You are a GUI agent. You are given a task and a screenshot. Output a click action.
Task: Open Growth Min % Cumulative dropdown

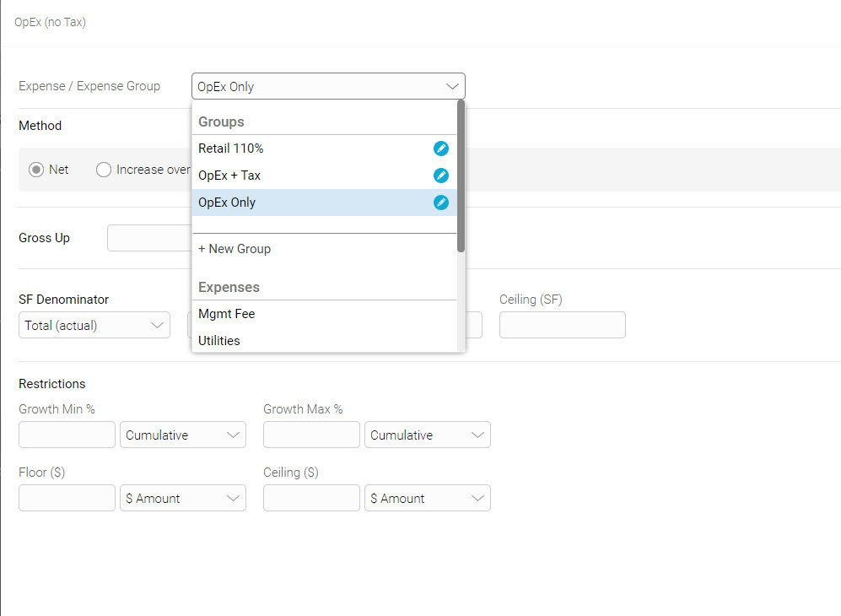183,435
